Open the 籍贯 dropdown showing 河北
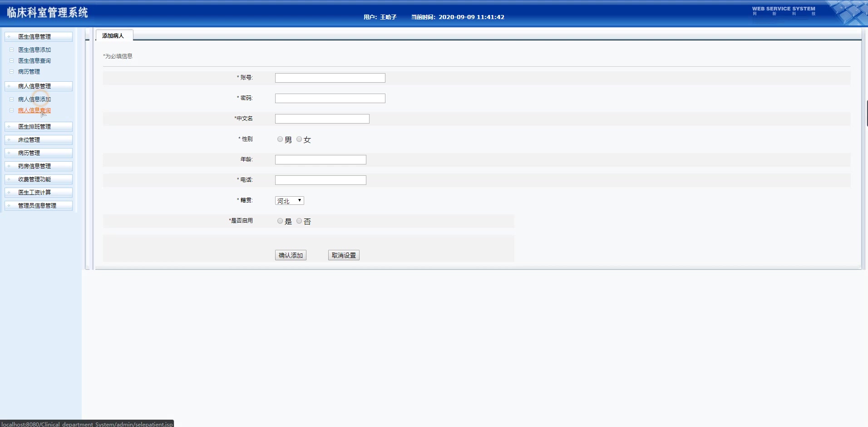 (289, 200)
